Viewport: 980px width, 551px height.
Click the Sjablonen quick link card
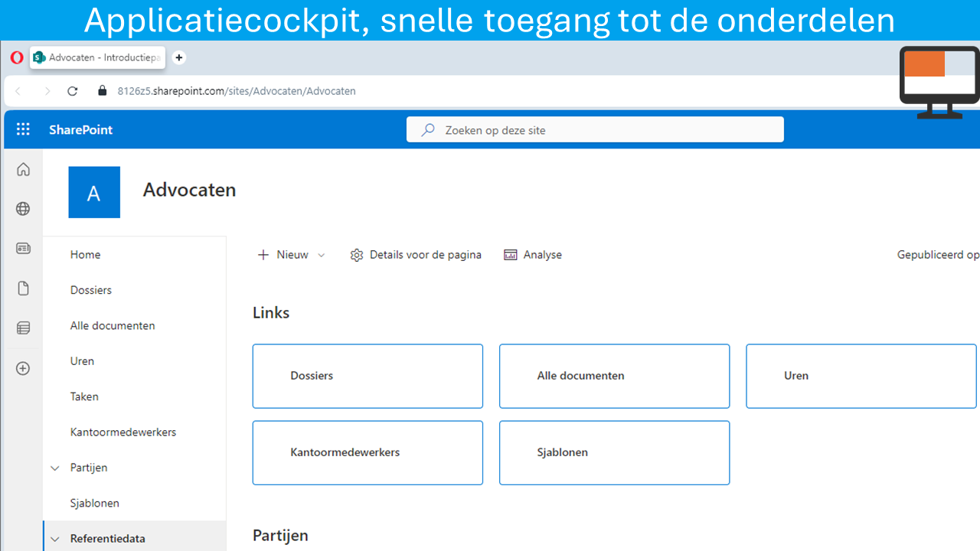click(614, 452)
